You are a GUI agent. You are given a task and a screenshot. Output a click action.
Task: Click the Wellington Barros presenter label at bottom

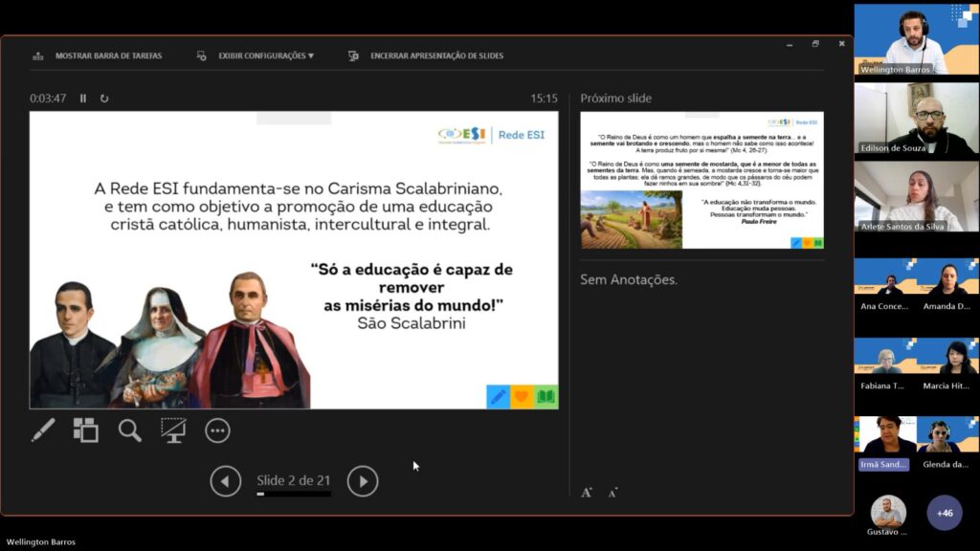[41, 541]
